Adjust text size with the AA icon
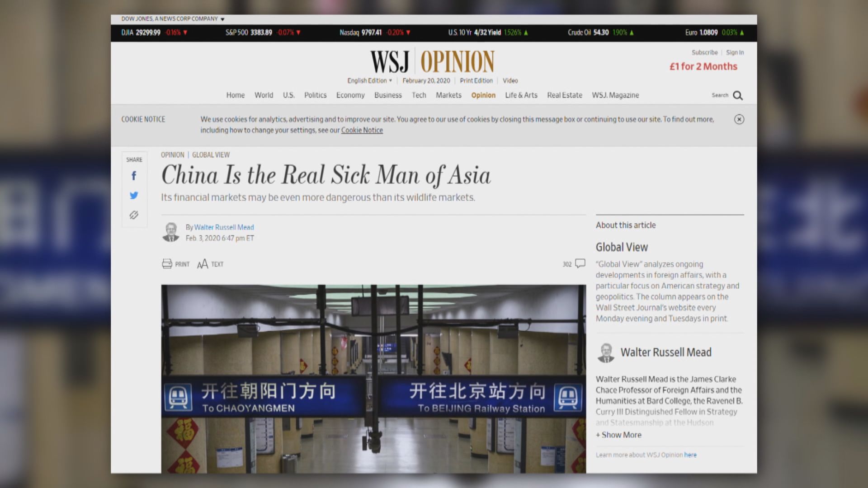Viewport: 868px width, 488px height. click(203, 263)
